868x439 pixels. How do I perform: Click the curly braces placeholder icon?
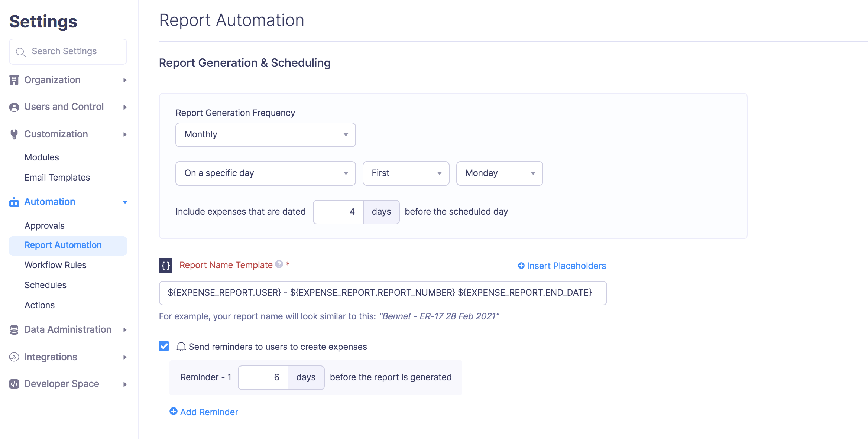166,266
